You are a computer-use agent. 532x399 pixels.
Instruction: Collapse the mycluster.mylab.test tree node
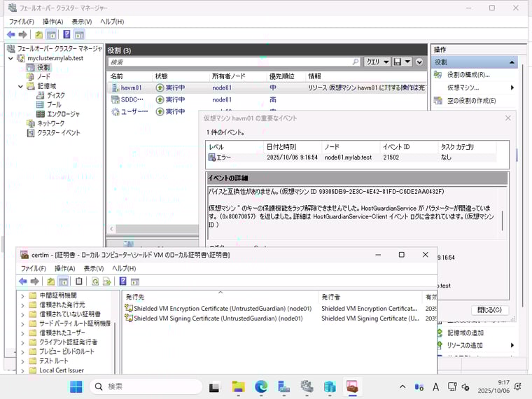click(11, 58)
